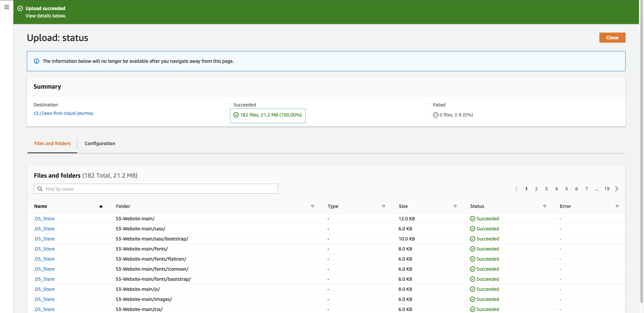644x313 pixels.
Task: Click Succeeded icon for S3-Website-main/images/ row
Action: point(473,299)
